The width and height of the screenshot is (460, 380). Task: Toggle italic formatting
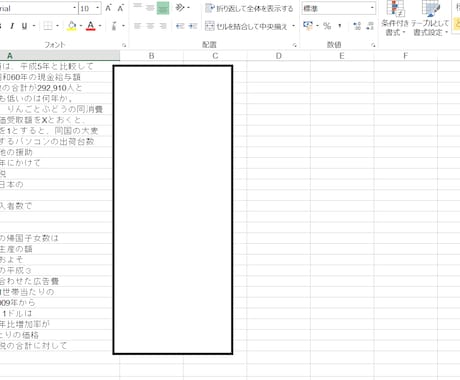(x=12, y=26)
